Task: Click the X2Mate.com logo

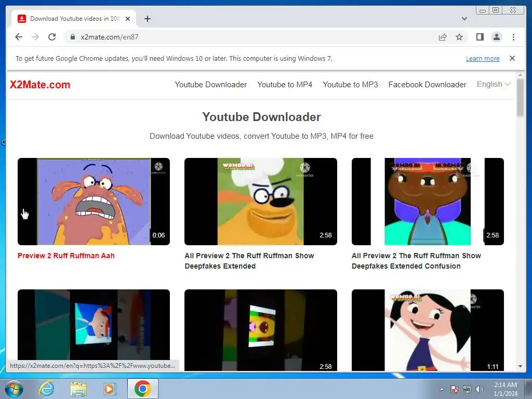Action: (40, 85)
